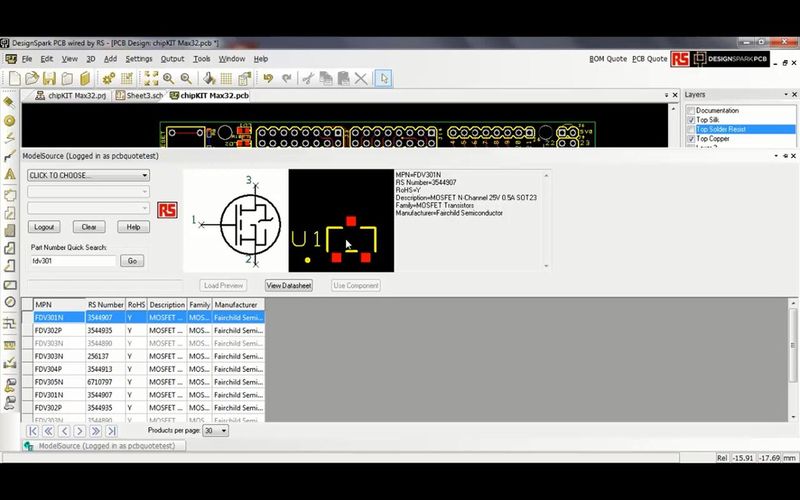Click the Cut scissors icon
This screenshot has height=500, width=800.
[308, 79]
